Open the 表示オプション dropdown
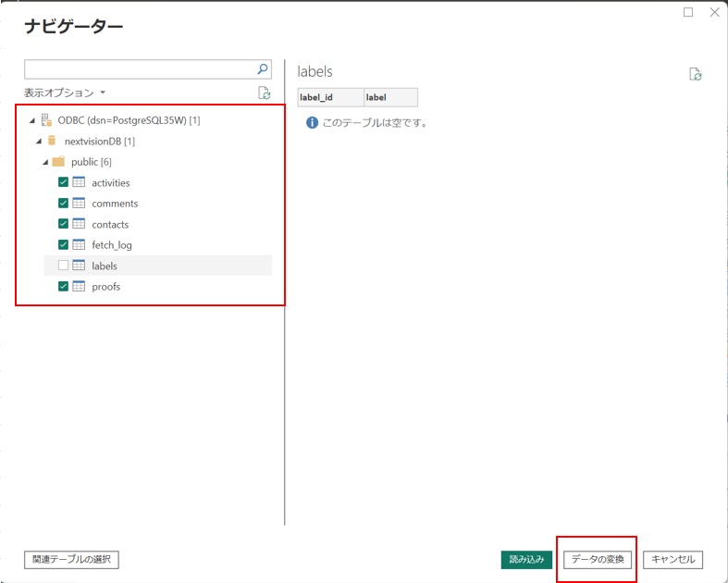728x583 pixels. pyautogui.click(x=65, y=93)
